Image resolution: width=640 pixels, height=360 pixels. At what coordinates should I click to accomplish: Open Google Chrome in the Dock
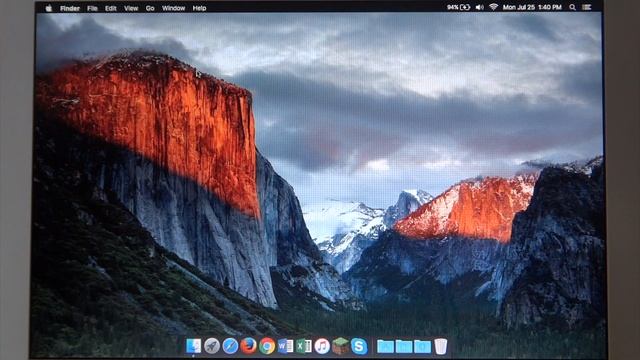267,346
